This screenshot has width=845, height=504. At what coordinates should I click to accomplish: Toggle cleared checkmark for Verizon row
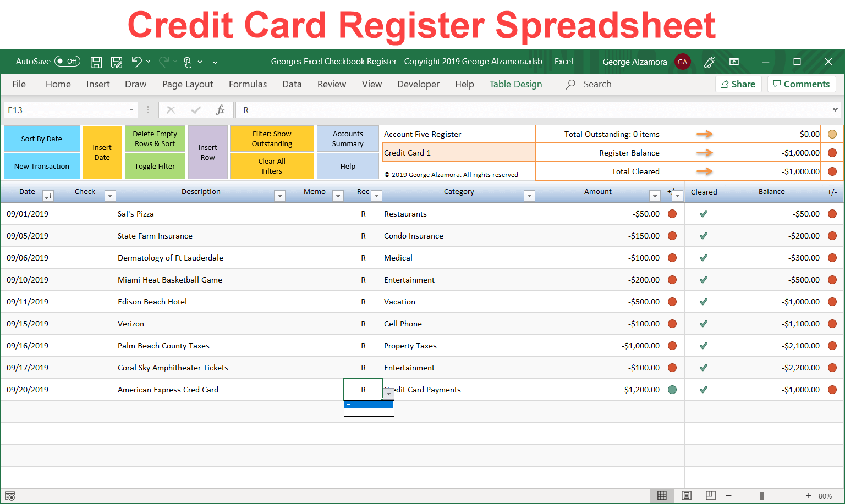[703, 324]
